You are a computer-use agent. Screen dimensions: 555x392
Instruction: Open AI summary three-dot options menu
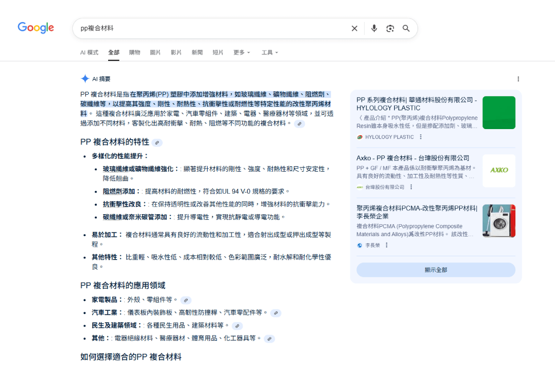pyautogui.click(x=518, y=79)
